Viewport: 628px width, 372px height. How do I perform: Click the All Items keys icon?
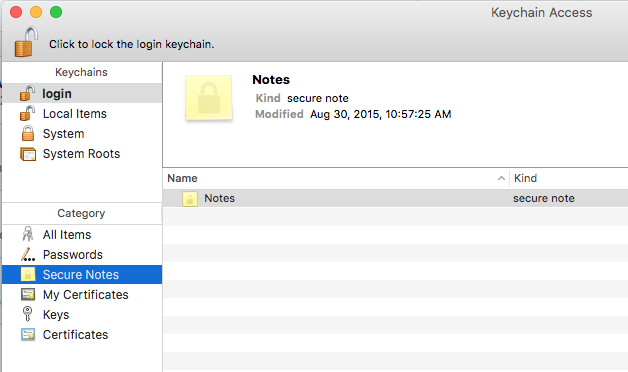28,234
